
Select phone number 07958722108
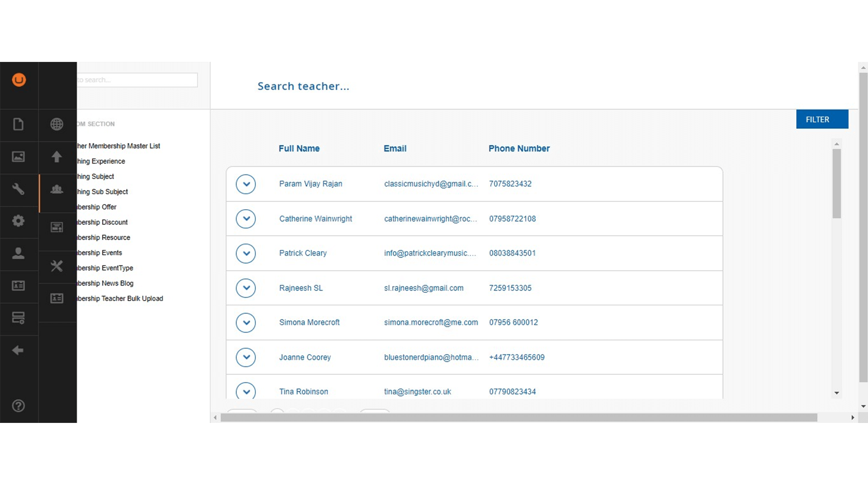coord(512,219)
